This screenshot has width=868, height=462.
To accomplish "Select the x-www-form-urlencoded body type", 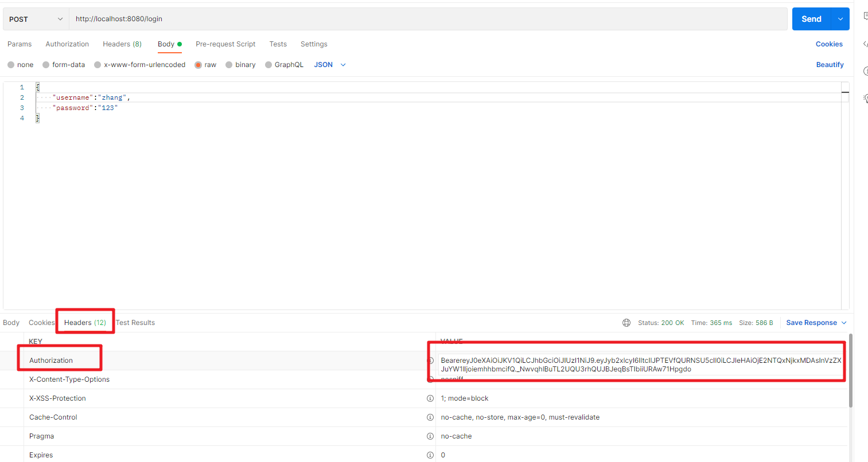I will point(140,65).
